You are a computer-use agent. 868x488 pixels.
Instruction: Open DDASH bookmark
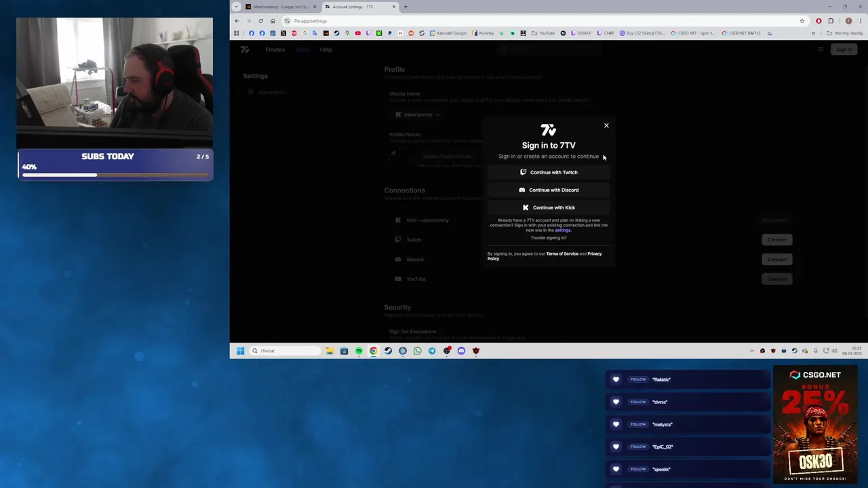[x=582, y=33]
